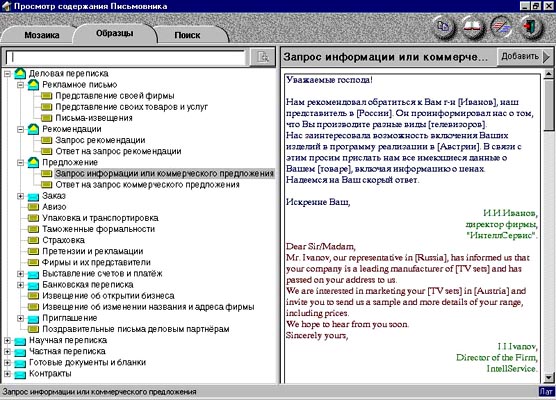The height and width of the screenshot is (400, 556).
Task: Click the Добавить button
Action: pyautogui.click(x=524, y=56)
